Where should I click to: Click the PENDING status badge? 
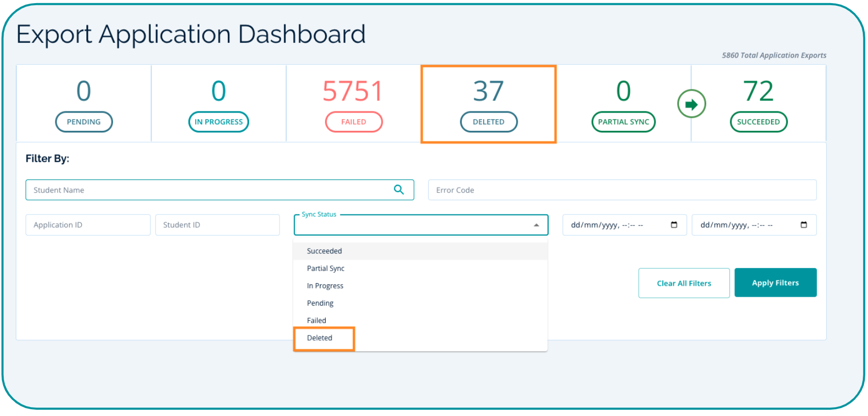pos(84,122)
